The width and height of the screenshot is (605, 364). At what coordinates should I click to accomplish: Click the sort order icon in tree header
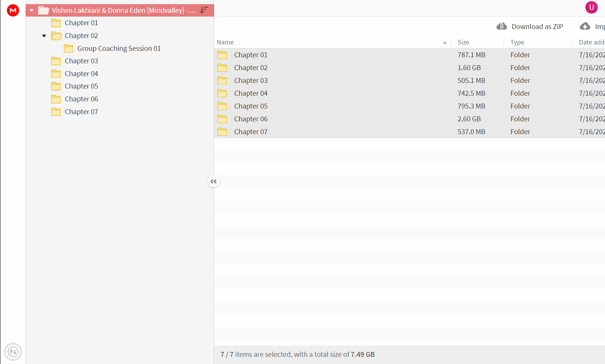click(204, 10)
